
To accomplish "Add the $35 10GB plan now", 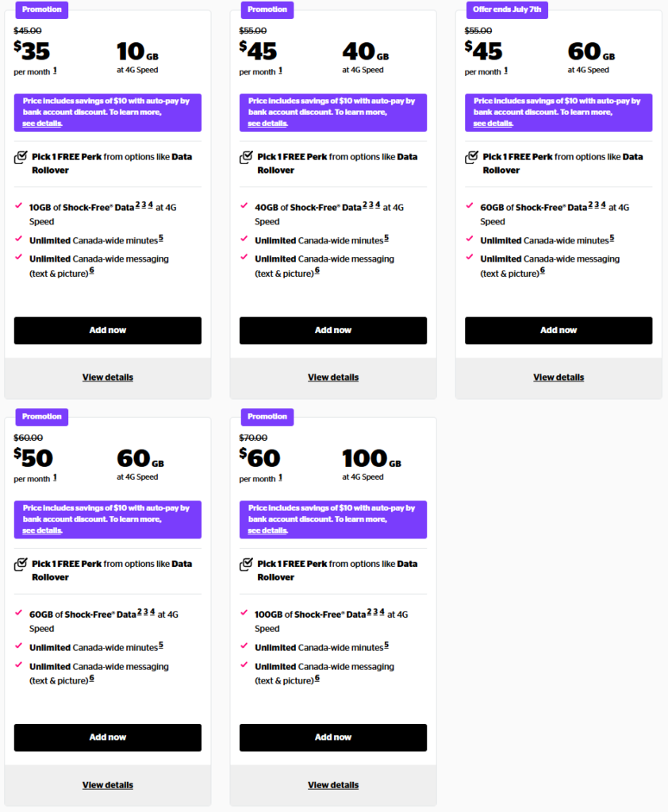I will click(x=108, y=330).
